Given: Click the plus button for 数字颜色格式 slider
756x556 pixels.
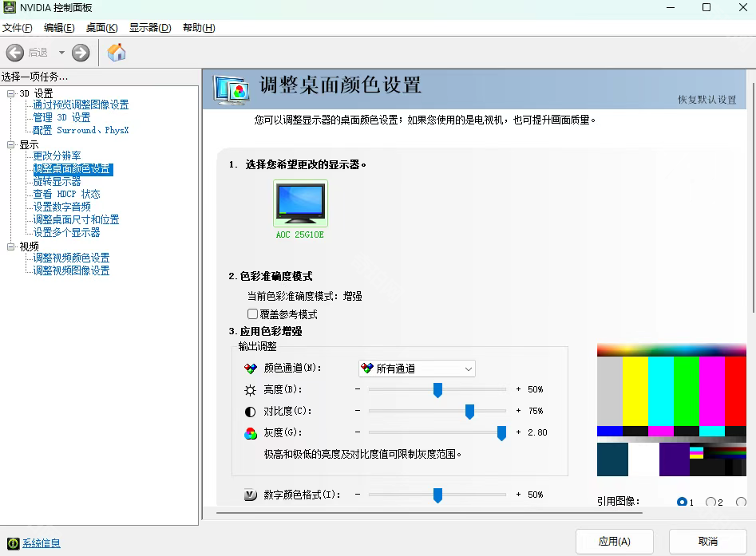Looking at the screenshot, I should [518, 495].
